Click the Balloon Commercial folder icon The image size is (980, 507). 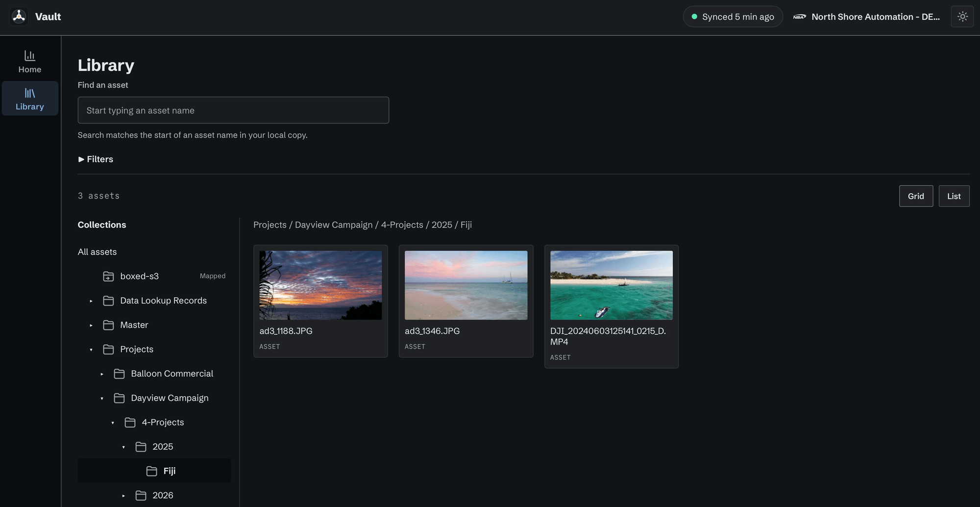tap(119, 374)
